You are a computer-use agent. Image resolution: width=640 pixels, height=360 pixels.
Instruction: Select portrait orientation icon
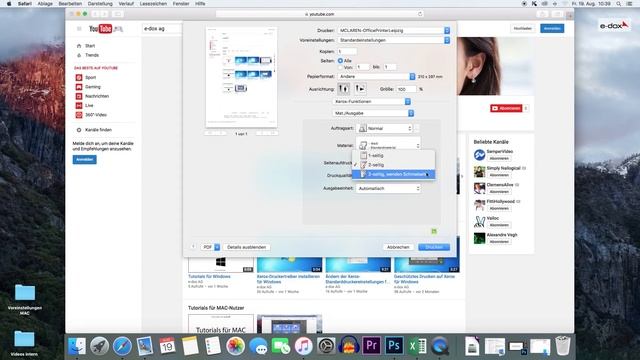344,88
